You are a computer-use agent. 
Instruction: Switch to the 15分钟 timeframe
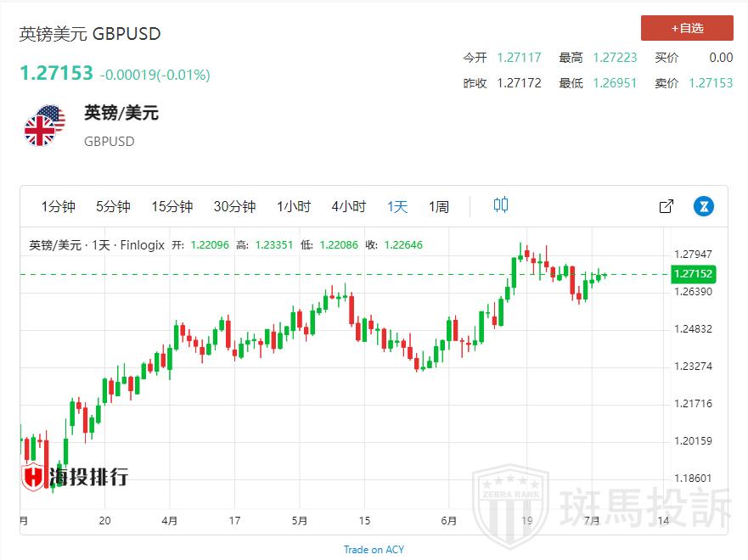coord(172,206)
